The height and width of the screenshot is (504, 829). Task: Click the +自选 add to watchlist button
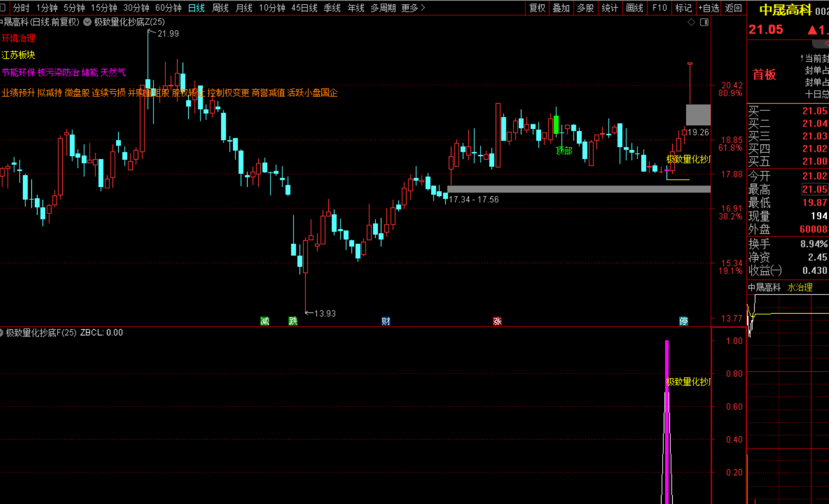pos(709,8)
